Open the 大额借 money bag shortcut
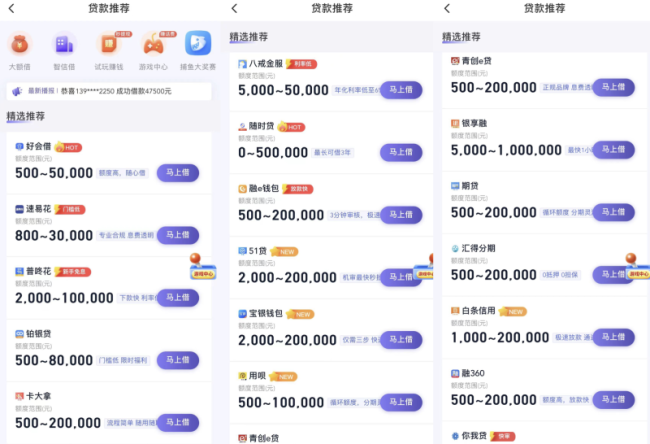This screenshot has width=650, height=444. 19,44
